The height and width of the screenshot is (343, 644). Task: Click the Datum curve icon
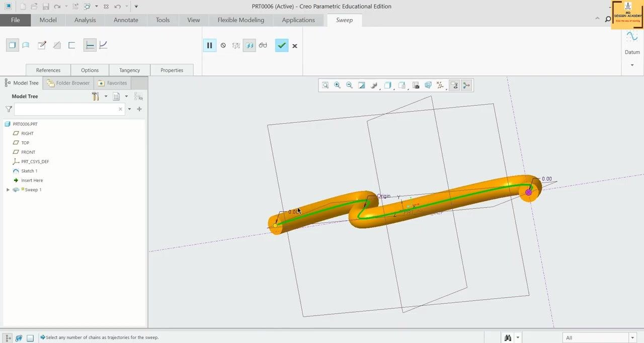click(x=632, y=37)
